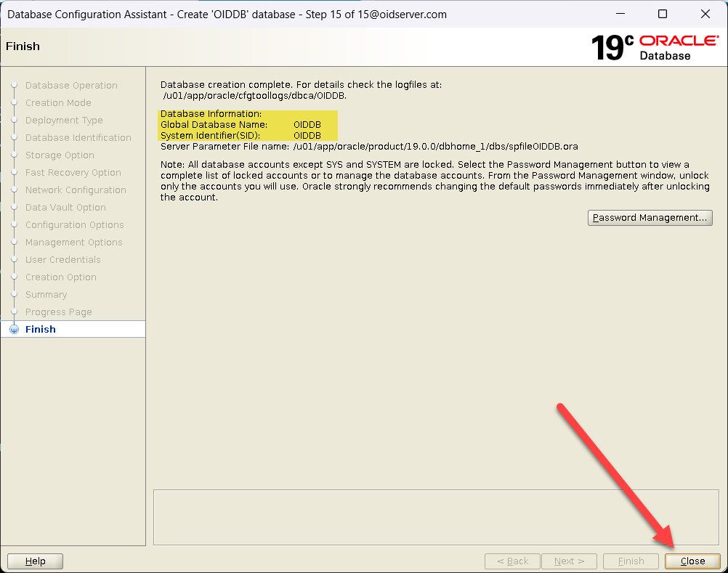Click the Database Identification step
Image resolution: width=728 pixels, height=573 pixels.
point(78,137)
